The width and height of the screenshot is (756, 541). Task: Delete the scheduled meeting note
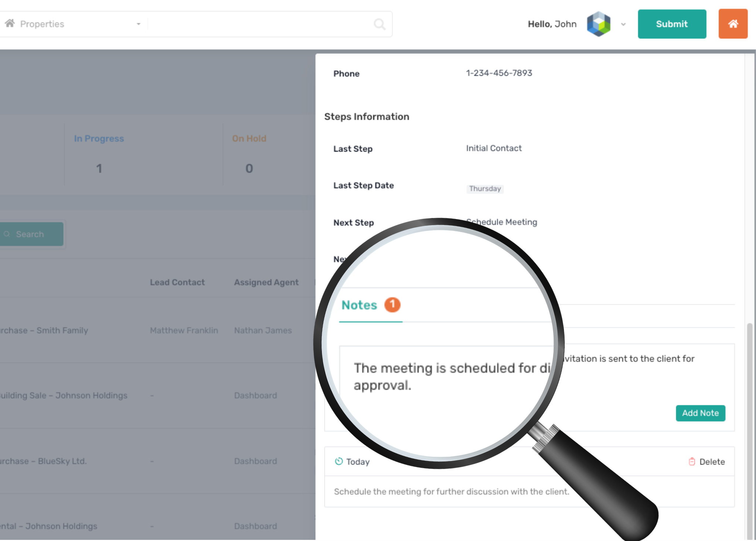(x=712, y=462)
